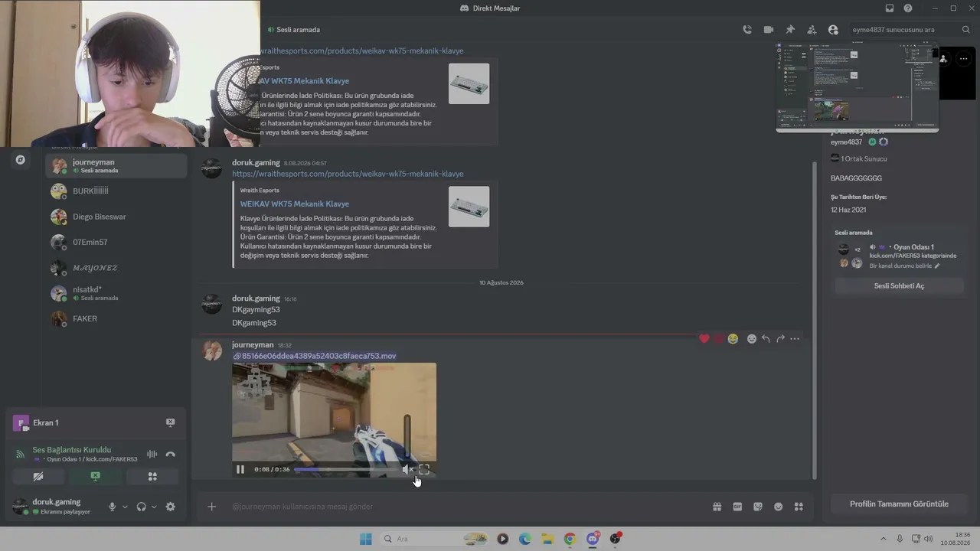The height and width of the screenshot is (551, 980).
Task: Open lower WEIKAV WK75 Mekanik Klavye title
Action: click(295, 204)
